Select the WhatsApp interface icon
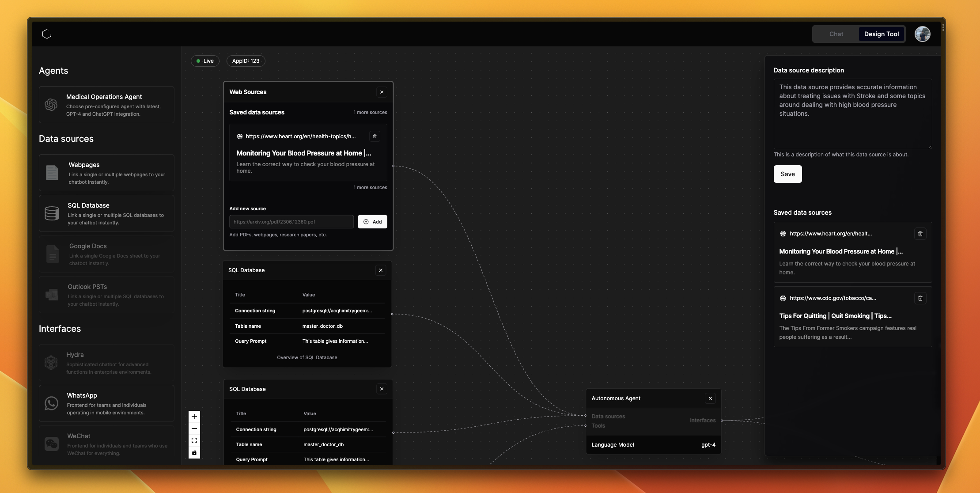The width and height of the screenshot is (980, 493). 51,403
